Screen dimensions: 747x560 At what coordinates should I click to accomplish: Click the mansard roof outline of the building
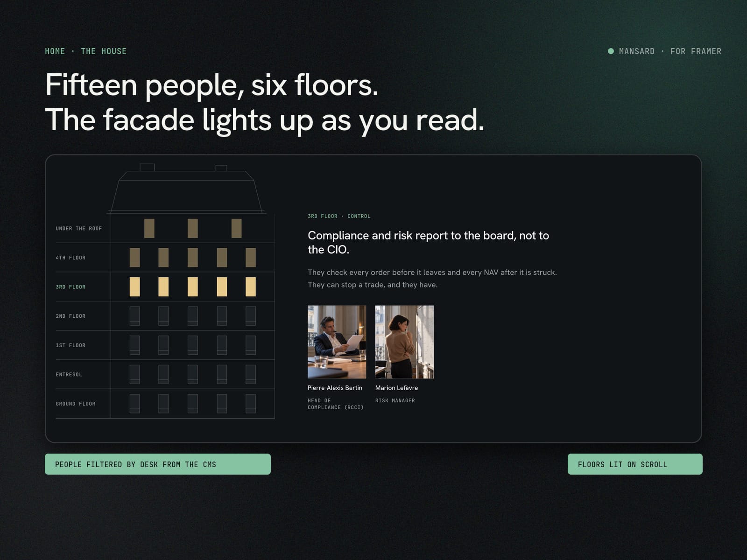click(x=186, y=191)
